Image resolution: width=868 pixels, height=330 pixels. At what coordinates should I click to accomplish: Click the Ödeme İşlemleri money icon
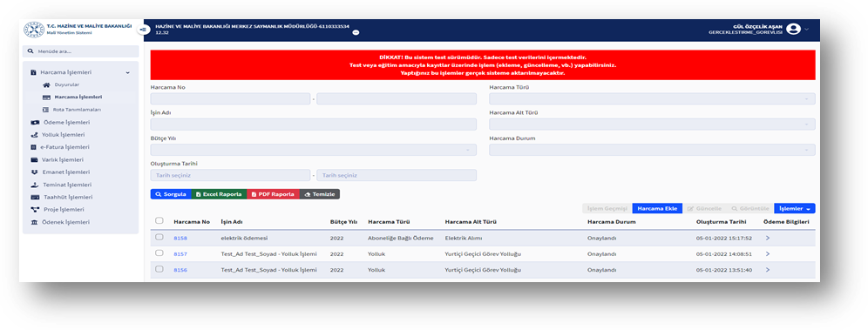(x=35, y=122)
